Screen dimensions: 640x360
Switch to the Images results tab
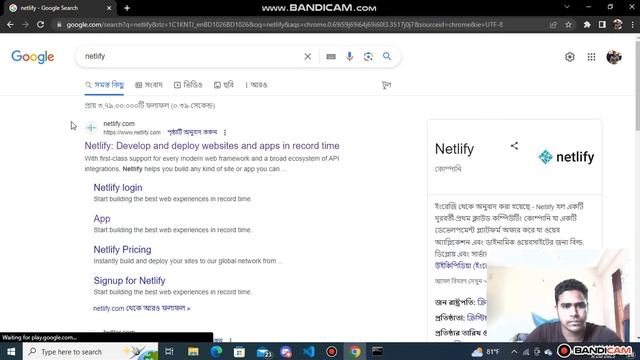click(224, 85)
